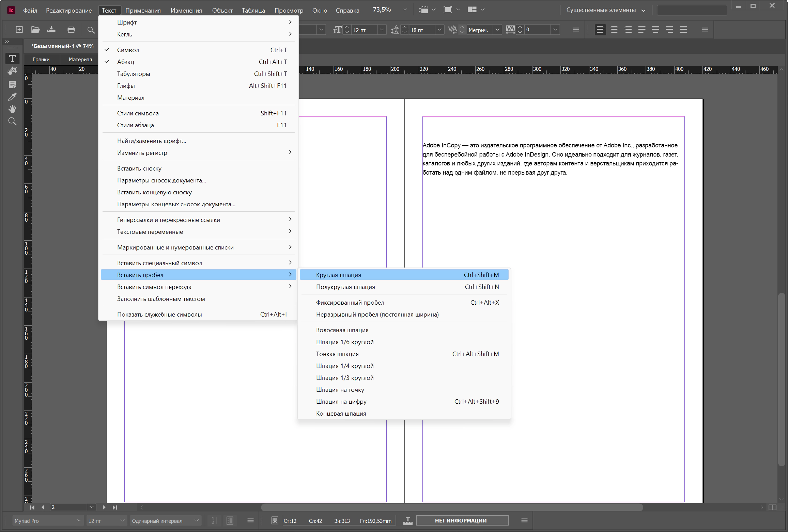The image size is (788, 532).
Task: Open the Метрич. kerning dropdown
Action: [x=497, y=30]
